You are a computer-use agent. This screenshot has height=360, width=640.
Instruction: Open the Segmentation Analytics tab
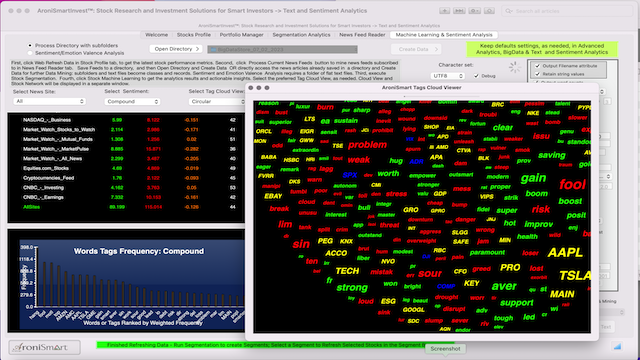point(301,35)
